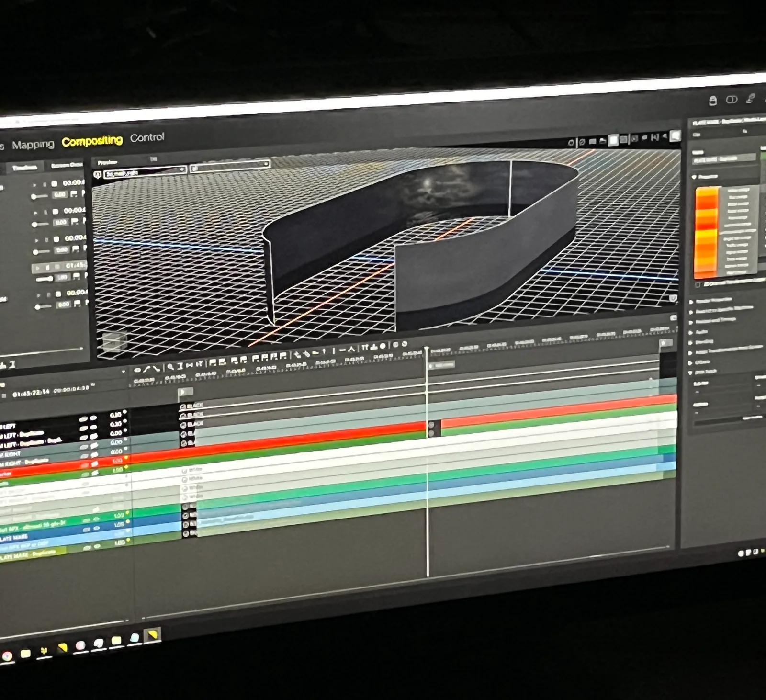Screen dimensions: 766x700
Task: Switch to the Mapping tab
Action: coord(33,144)
